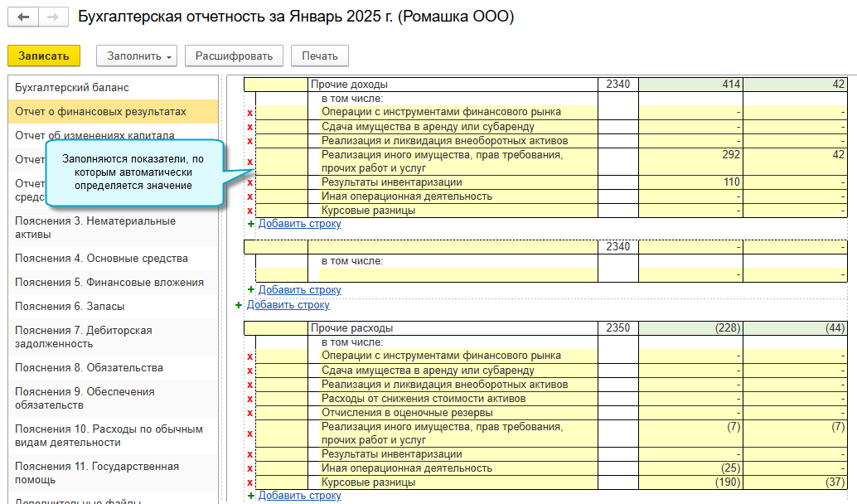This screenshot has width=857, height=504.
Task: Select 'Отчет о финансовых результатах' section
Action: click(x=100, y=112)
